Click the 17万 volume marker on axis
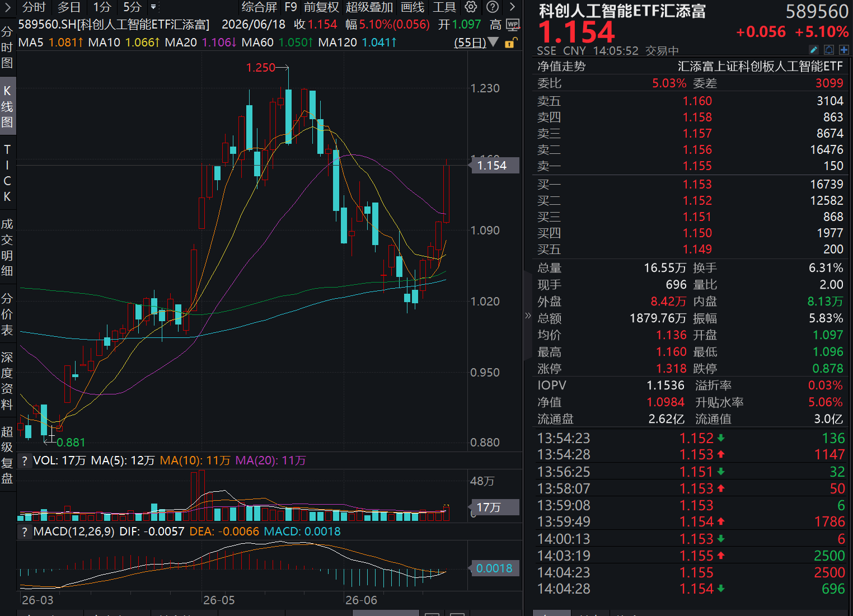The image size is (853, 616). click(x=495, y=507)
